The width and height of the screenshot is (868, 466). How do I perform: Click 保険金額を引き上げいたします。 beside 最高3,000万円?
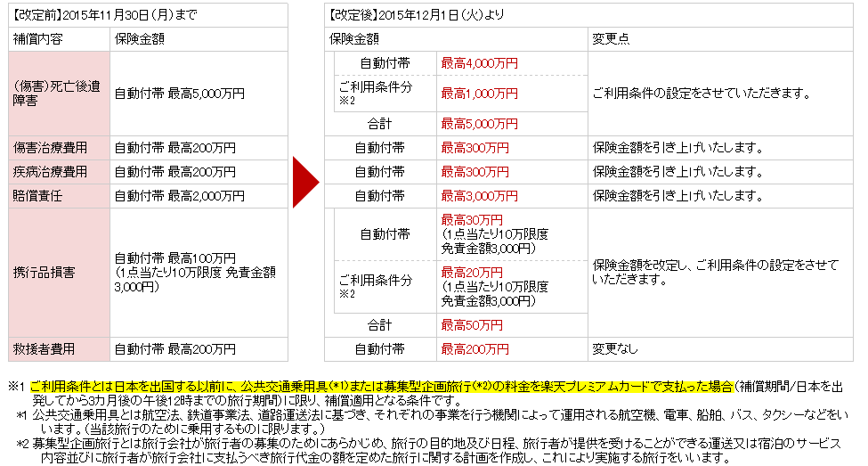pos(678,196)
